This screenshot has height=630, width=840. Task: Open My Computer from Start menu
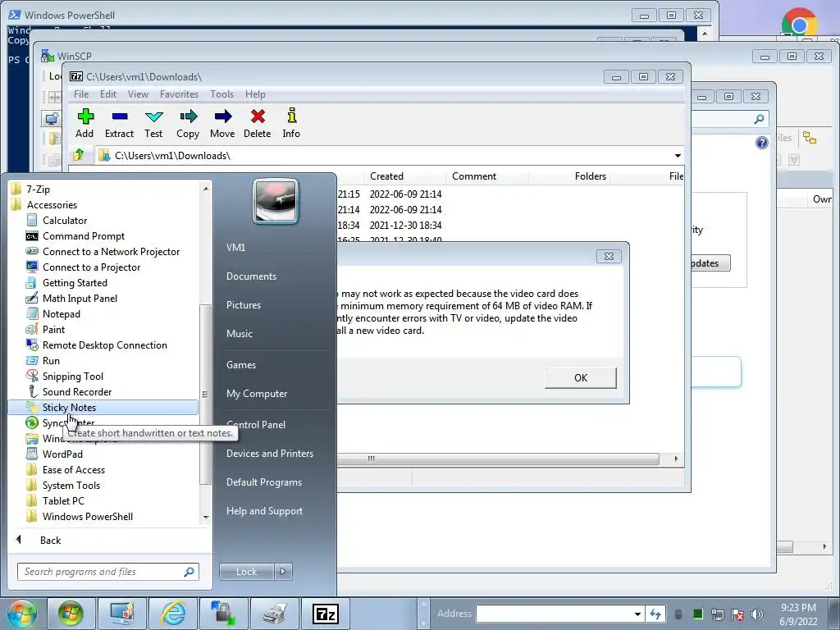[x=257, y=393]
